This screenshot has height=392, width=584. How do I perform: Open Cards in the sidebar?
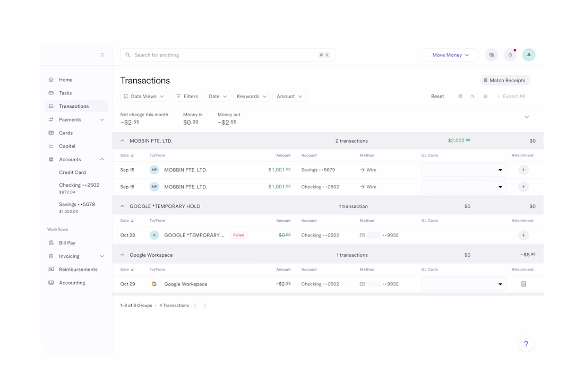pos(66,133)
